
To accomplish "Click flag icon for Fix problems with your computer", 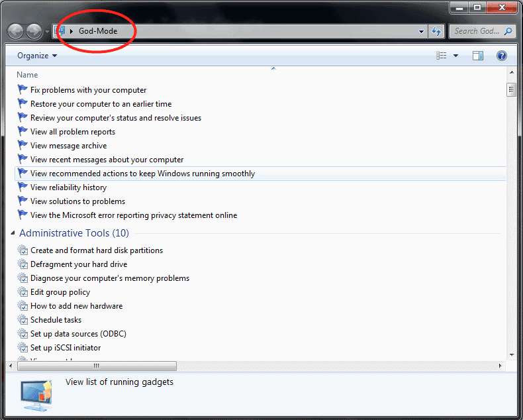I will tap(23, 90).
